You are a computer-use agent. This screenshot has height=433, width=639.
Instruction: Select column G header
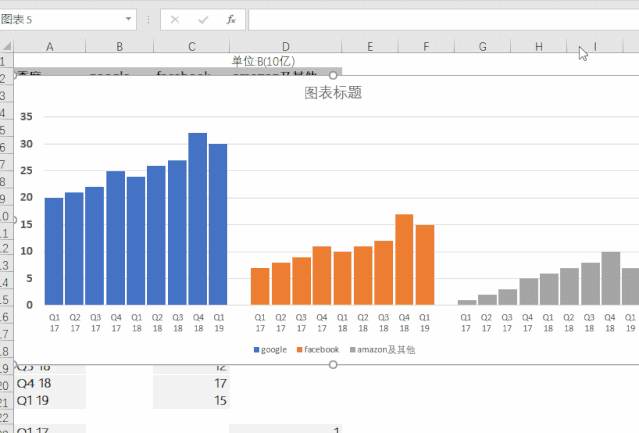[483, 46]
